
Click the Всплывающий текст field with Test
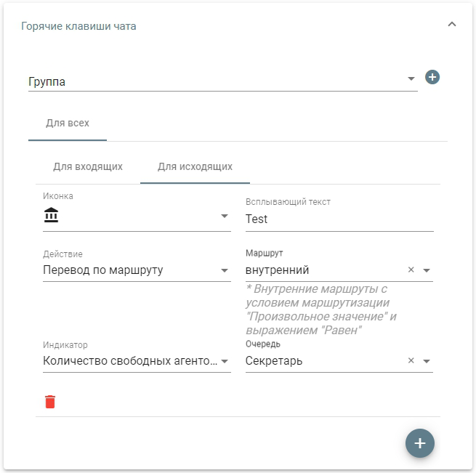[x=339, y=219]
